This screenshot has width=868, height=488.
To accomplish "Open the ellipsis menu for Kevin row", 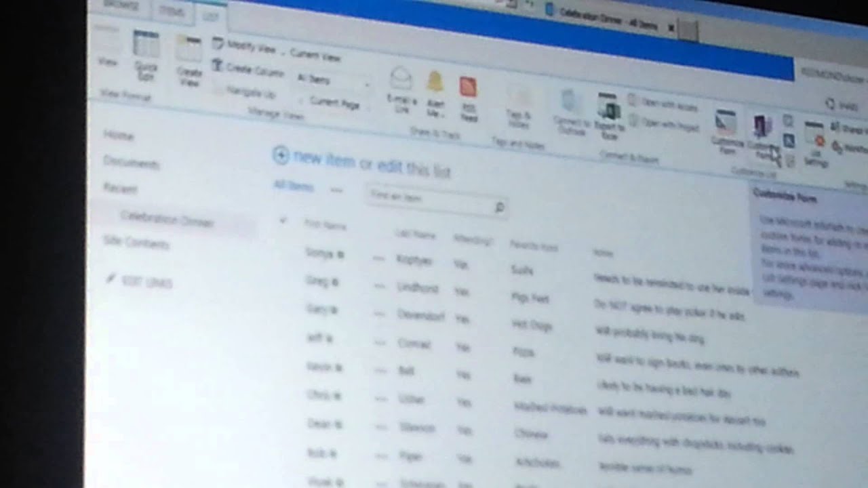I will click(382, 371).
